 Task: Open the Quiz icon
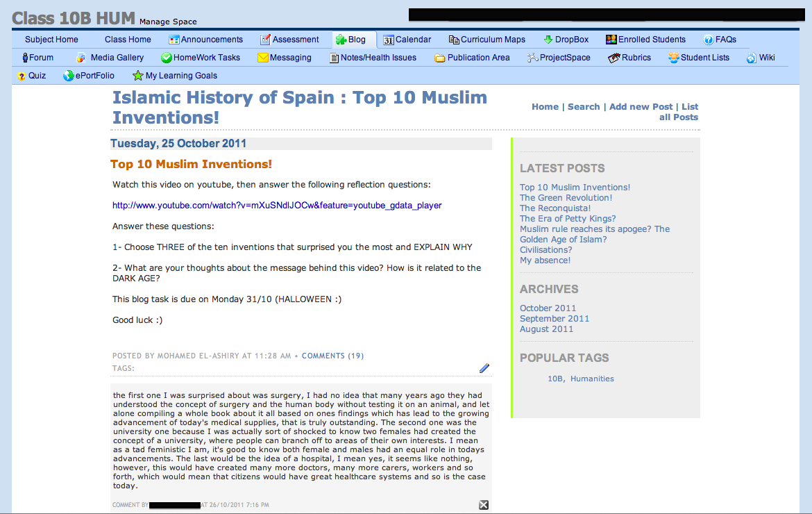(22, 76)
